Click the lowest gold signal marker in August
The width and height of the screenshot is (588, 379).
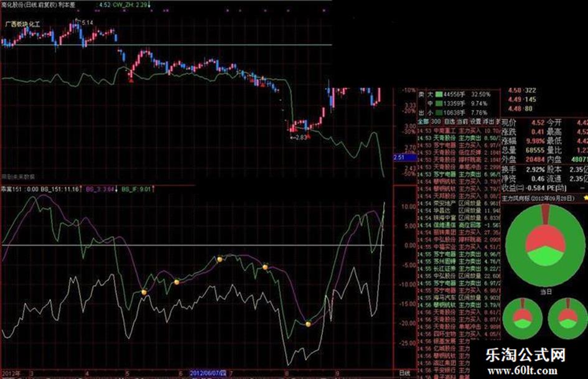308,324
